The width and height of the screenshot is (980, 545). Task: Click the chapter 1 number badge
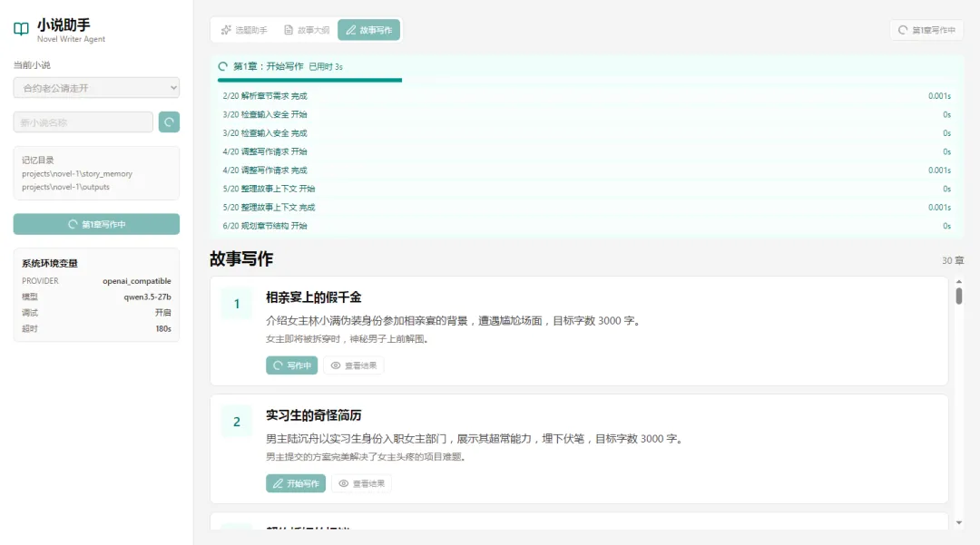(x=237, y=304)
